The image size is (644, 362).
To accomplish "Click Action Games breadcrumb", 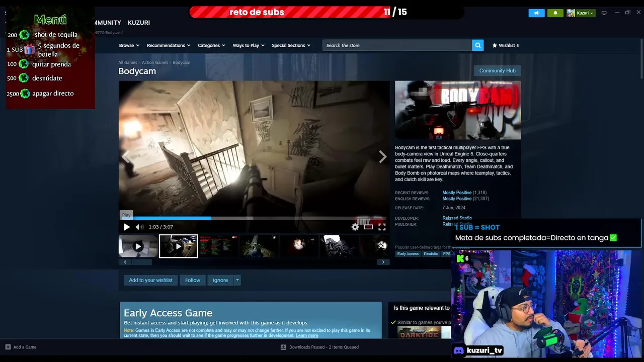I will 155,63.
